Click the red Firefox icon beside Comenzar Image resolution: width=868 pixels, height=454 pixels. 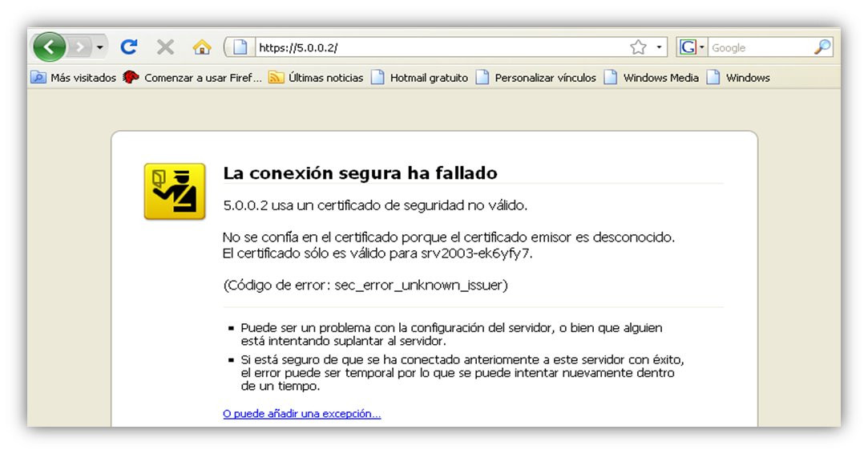click(x=131, y=78)
